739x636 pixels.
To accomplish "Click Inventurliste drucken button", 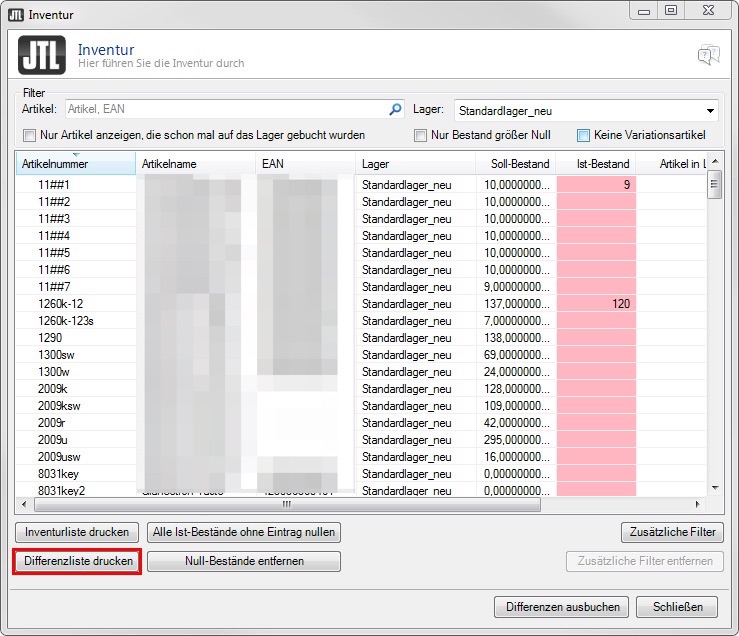I will click(x=77, y=532).
